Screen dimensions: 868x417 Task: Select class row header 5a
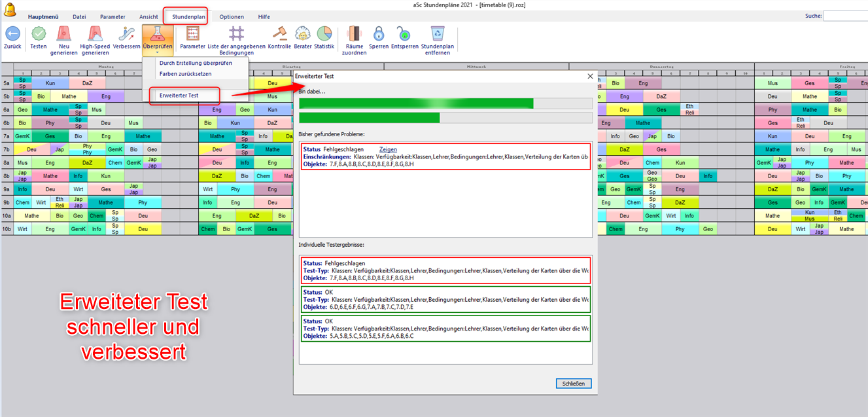7,83
